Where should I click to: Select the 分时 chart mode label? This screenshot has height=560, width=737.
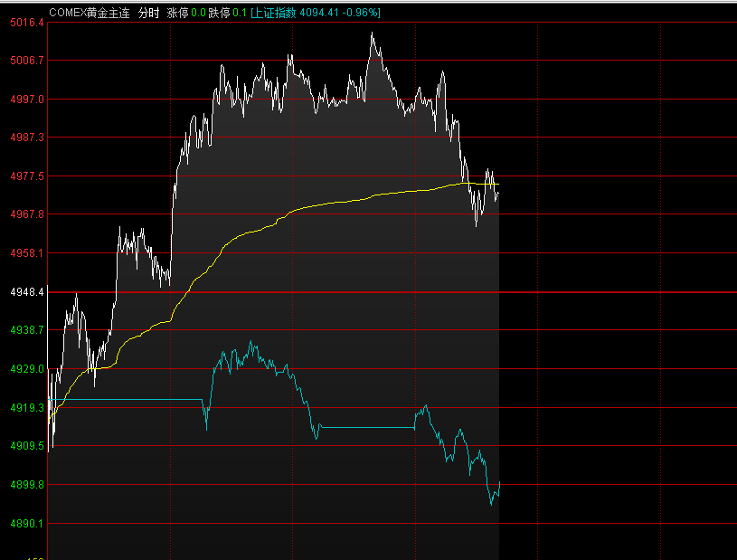click(149, 13)
